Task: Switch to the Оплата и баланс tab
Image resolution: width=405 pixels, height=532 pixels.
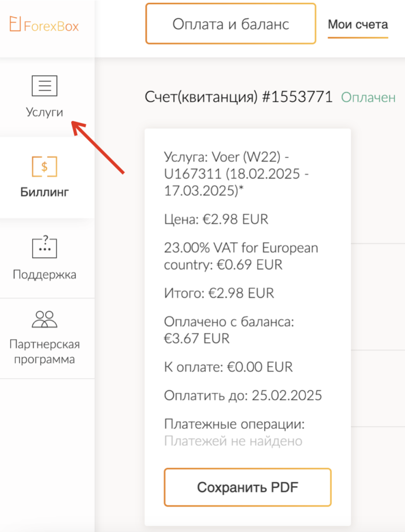Action: coord(230,24)
